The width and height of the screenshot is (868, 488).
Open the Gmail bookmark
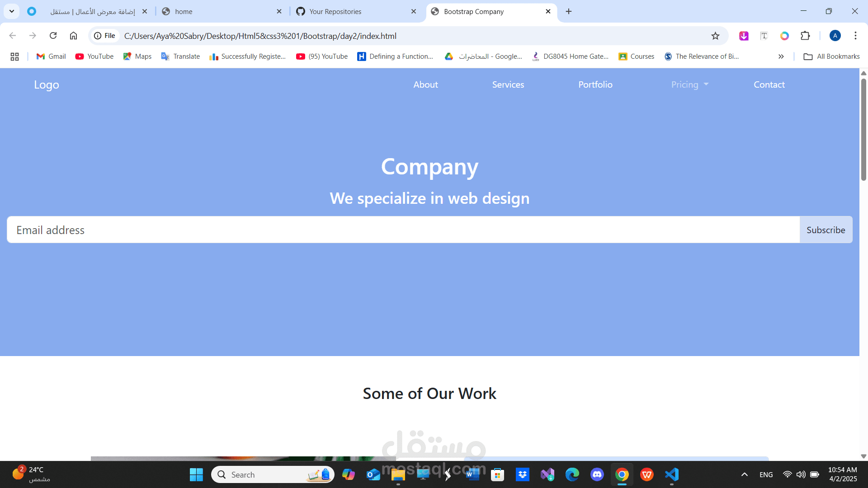tap(50, 56)
